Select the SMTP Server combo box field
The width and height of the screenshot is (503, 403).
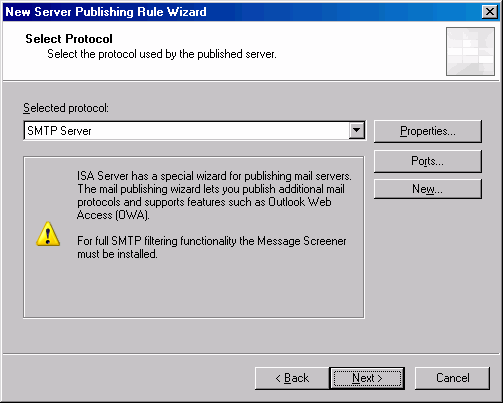pos(194,131)
